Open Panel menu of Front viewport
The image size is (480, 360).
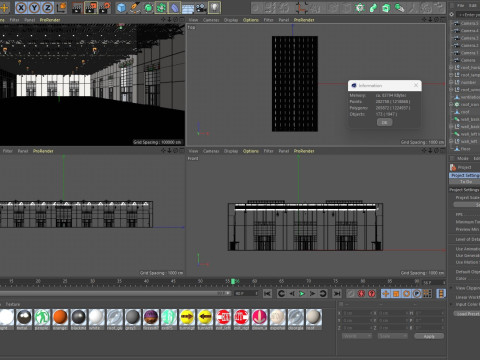tap(284, 151)
